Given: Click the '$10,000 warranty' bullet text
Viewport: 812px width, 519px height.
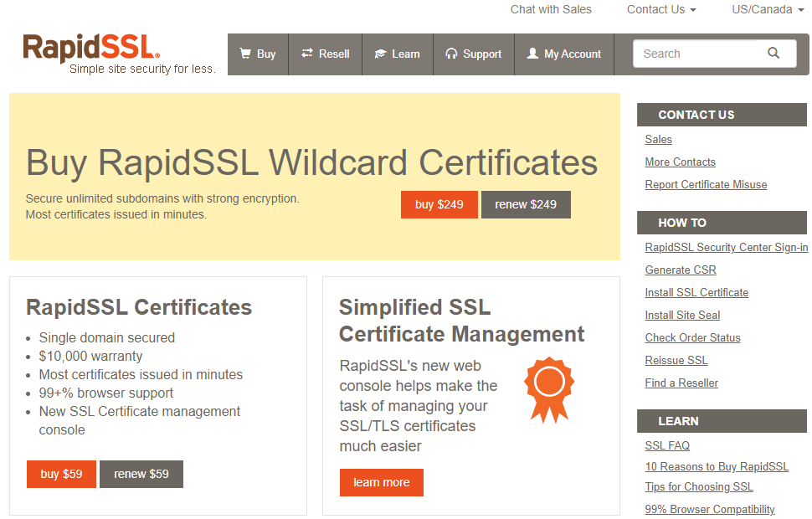Looking at the screenshot, I should tap(90, 357).
